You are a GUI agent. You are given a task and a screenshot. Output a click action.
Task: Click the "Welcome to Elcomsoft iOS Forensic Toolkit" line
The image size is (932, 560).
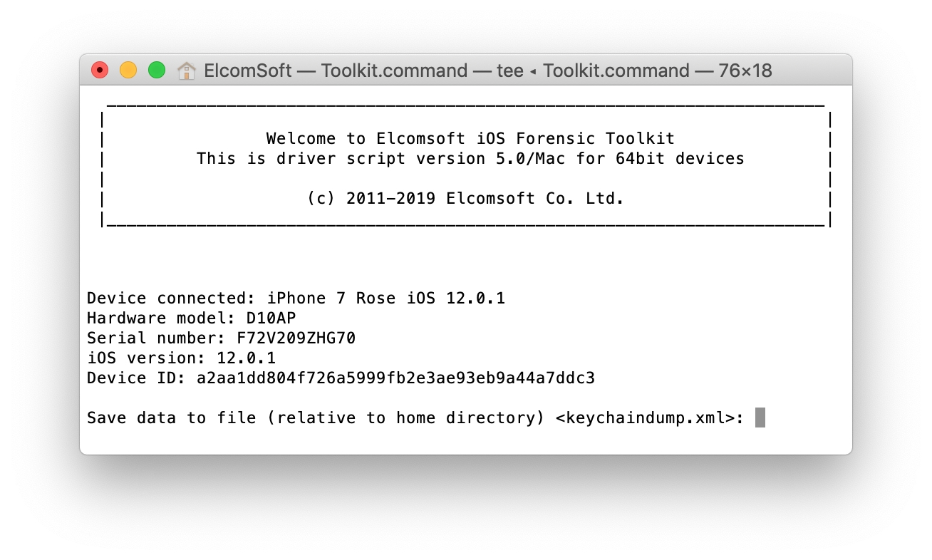click(x=470, y=138)
